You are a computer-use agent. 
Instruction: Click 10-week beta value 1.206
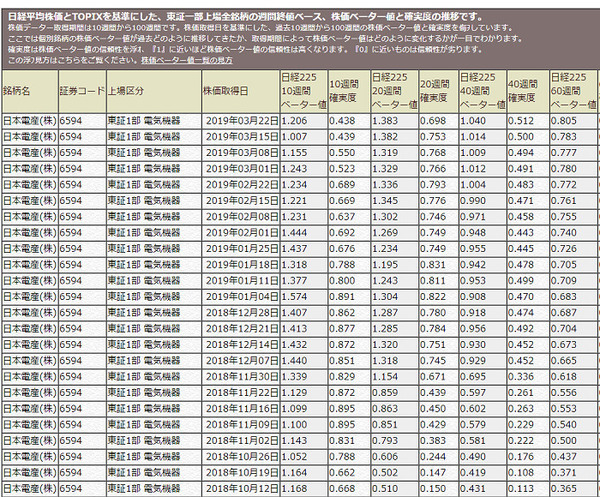point(304,121)
